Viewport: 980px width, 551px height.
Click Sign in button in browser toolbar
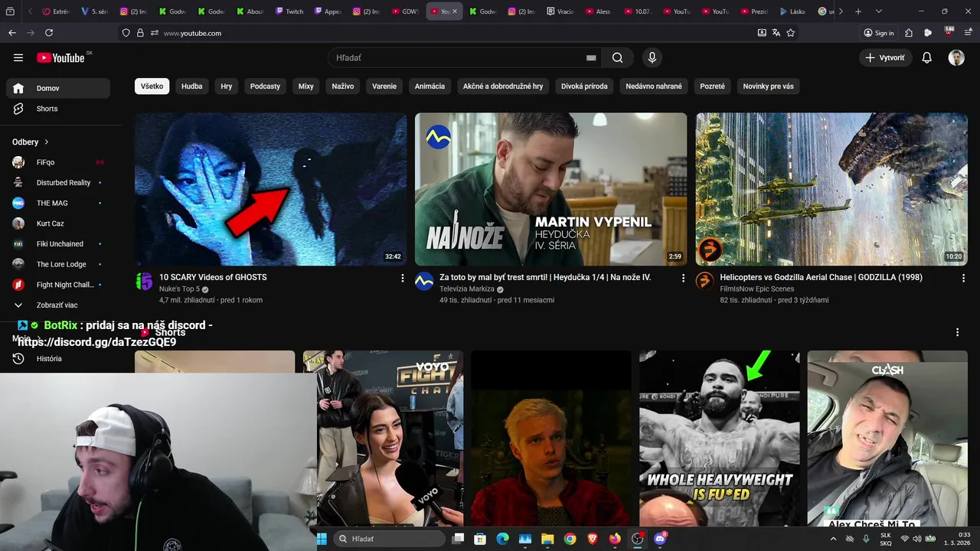point(879,33)
